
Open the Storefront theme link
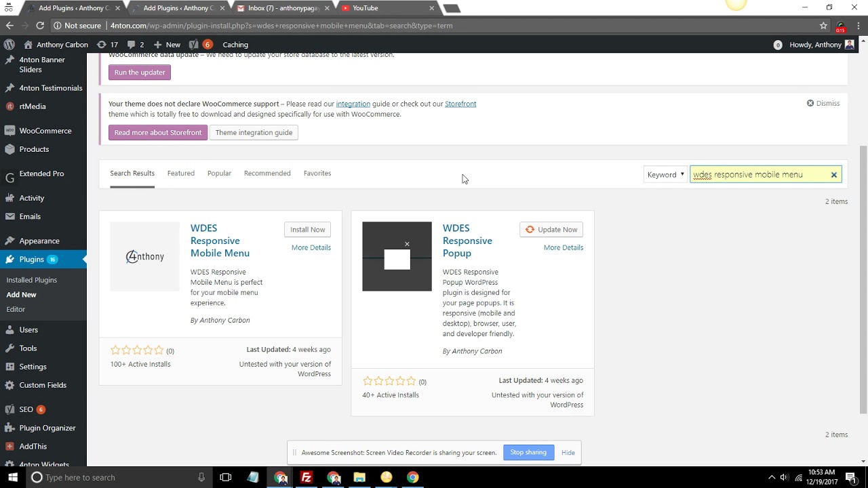point(460,104)
